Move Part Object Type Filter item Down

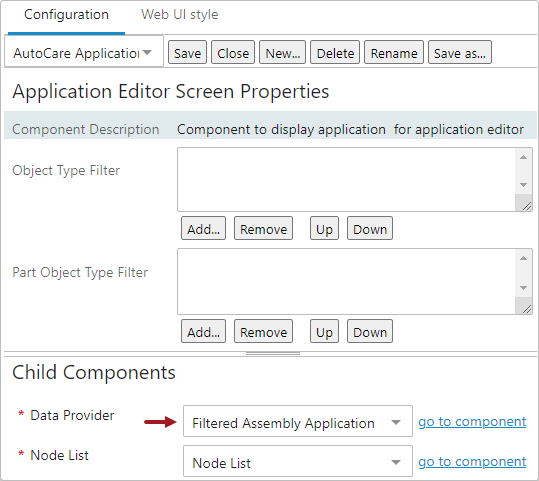coord(370,332)
